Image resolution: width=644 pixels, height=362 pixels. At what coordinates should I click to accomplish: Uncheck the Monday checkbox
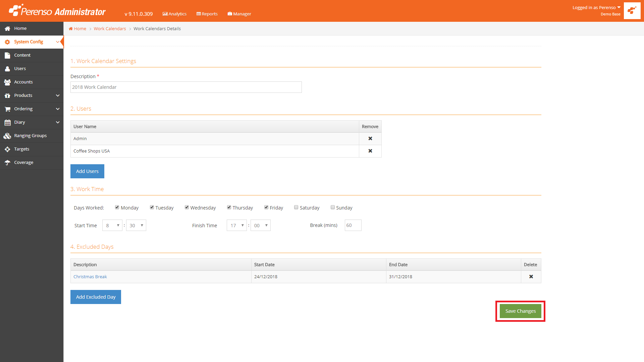117,207
